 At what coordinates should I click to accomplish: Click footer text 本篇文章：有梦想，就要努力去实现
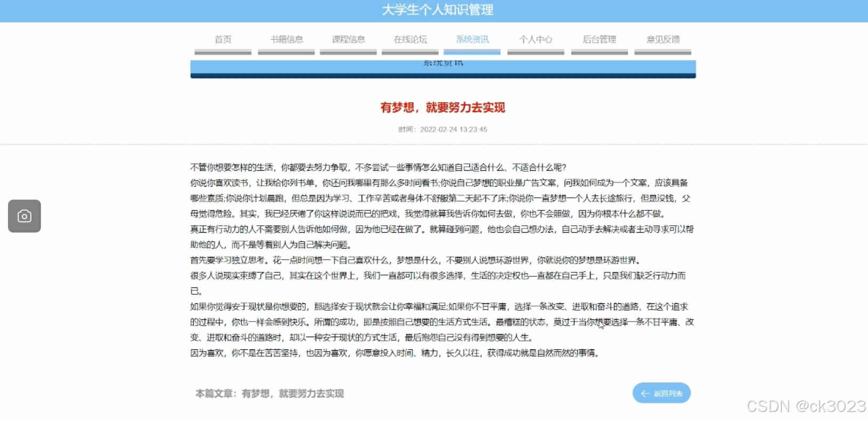coord(269,393)
